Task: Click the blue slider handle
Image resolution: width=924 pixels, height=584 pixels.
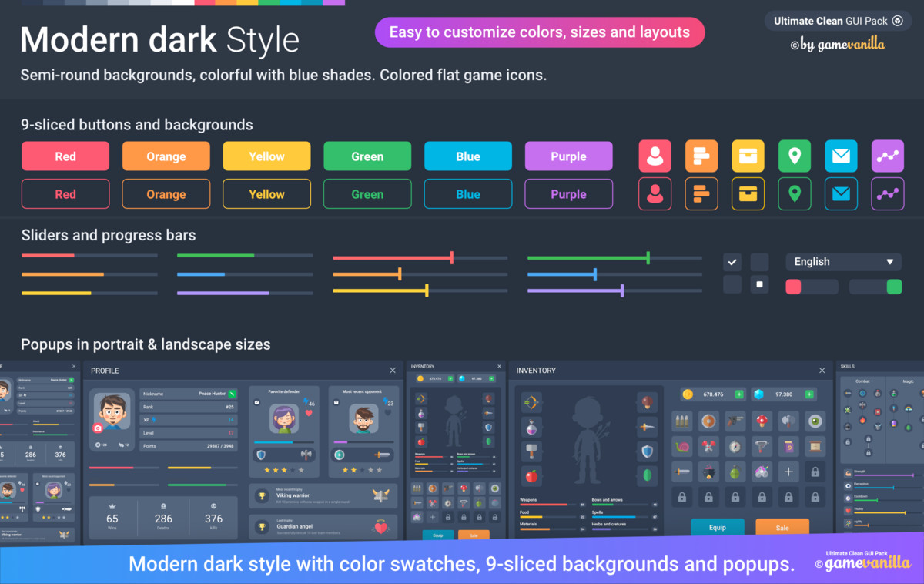Action: pos(595,274)
